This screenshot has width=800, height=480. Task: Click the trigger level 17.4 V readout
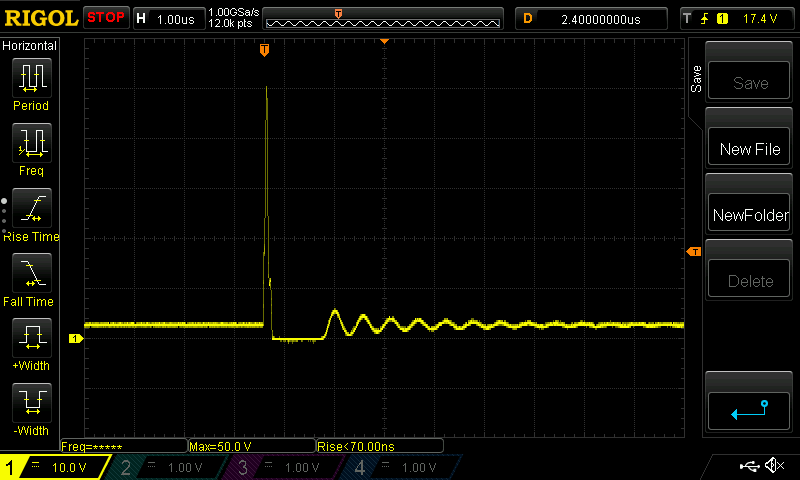coord(760,19)
